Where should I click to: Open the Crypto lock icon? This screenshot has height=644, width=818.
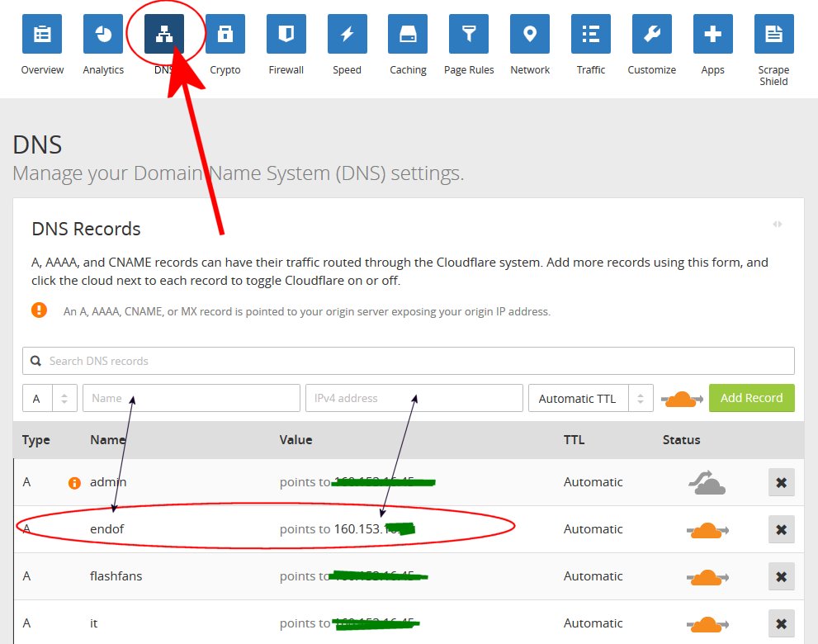[x=225, y=34]
